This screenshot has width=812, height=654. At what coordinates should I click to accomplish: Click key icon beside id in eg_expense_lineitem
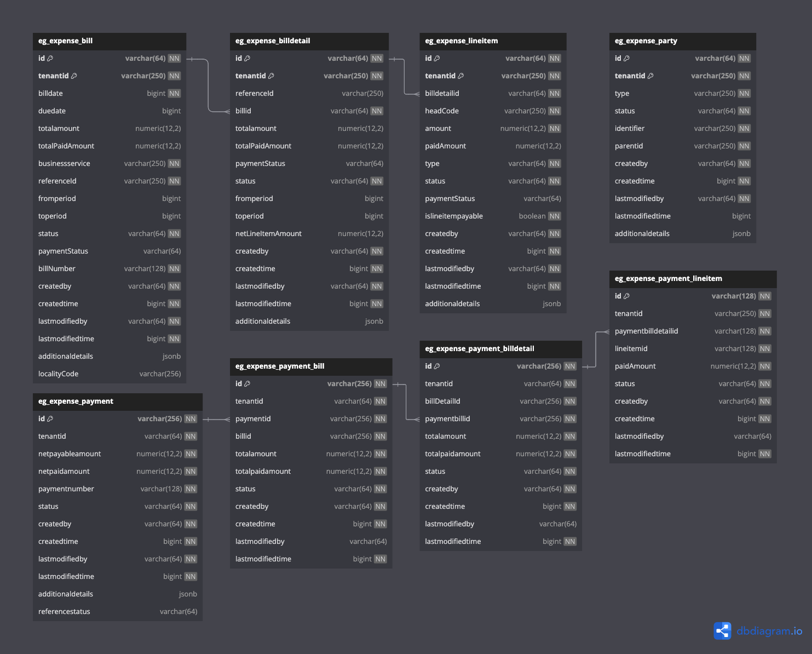(437, 58)
